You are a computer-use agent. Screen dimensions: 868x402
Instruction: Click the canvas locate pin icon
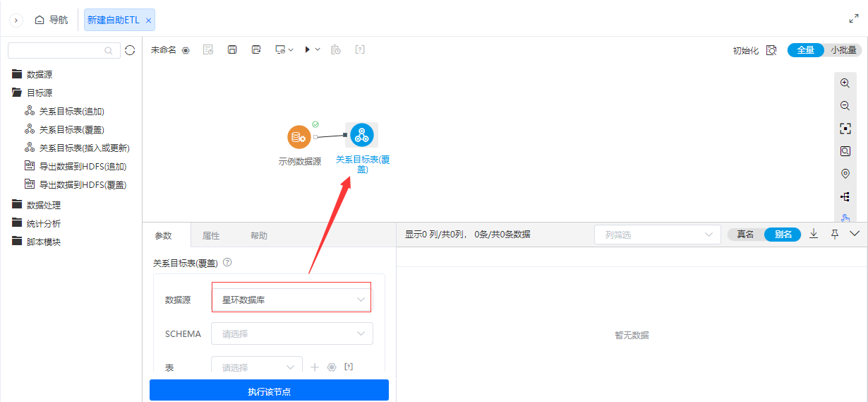click(845, 174)
